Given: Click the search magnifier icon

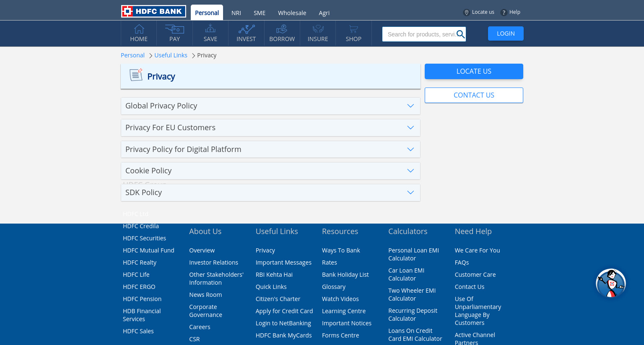Looking at the screenshot, I should click(x=460, y=34).
